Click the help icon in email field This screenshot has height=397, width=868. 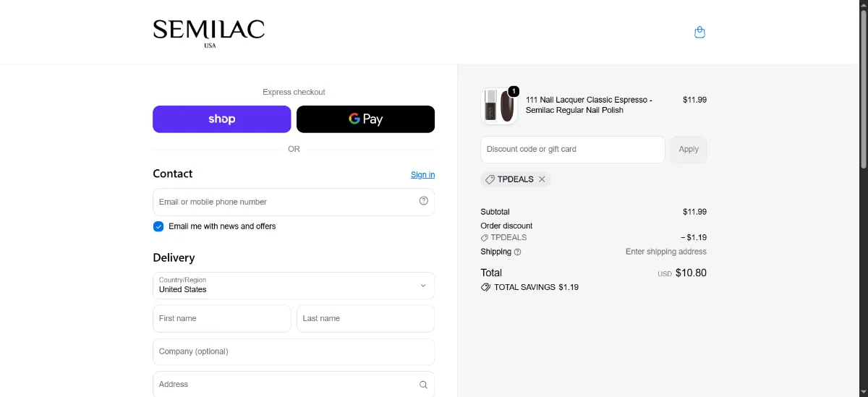424,201
